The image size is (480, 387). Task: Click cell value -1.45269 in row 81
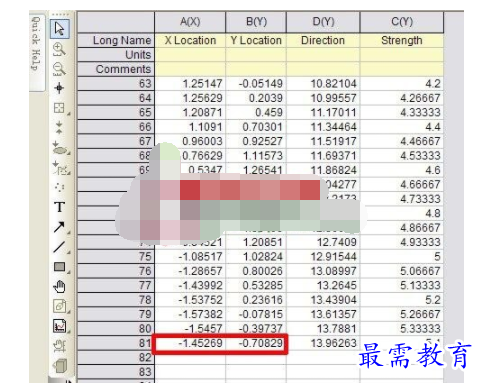[200, 343]
